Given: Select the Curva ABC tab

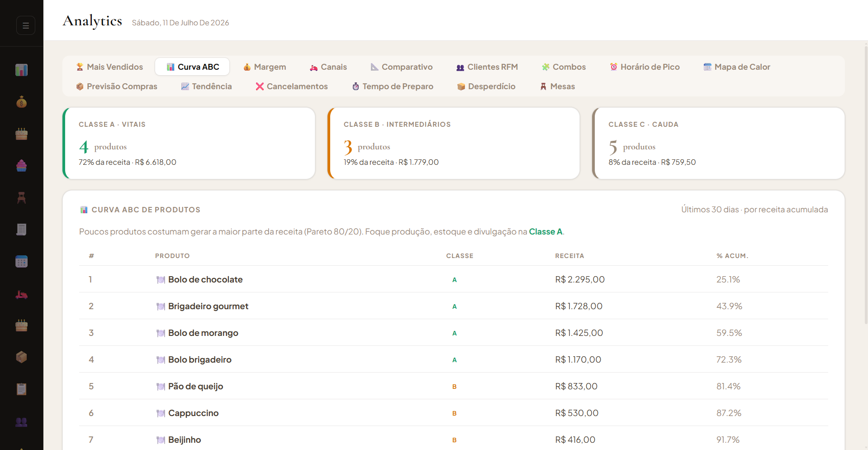Looking at the screenshot, I should tap(193, 67).
